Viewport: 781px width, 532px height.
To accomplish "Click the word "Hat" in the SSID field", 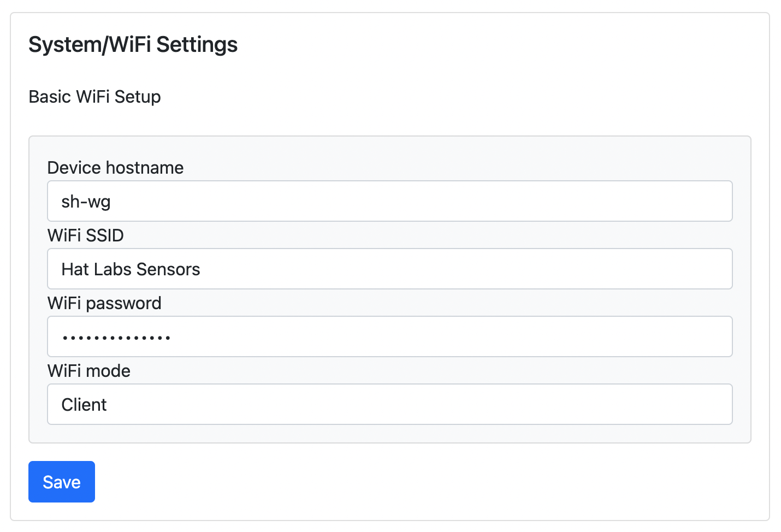I will [75, 269].
